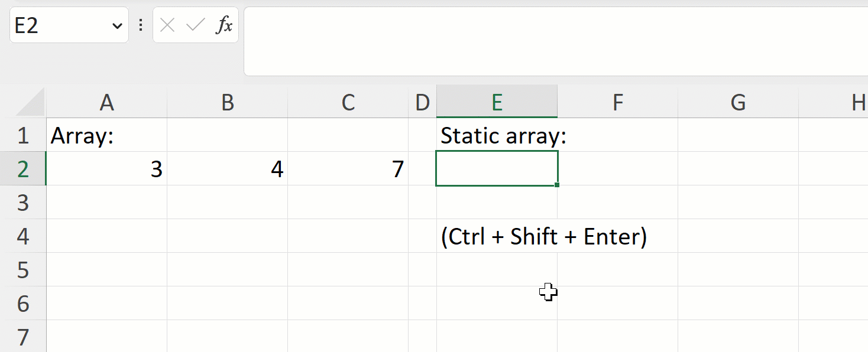Image resolution: width=868 pixels, height=352 pixels.
Task: Select column A header
Action: pos(106,102)
